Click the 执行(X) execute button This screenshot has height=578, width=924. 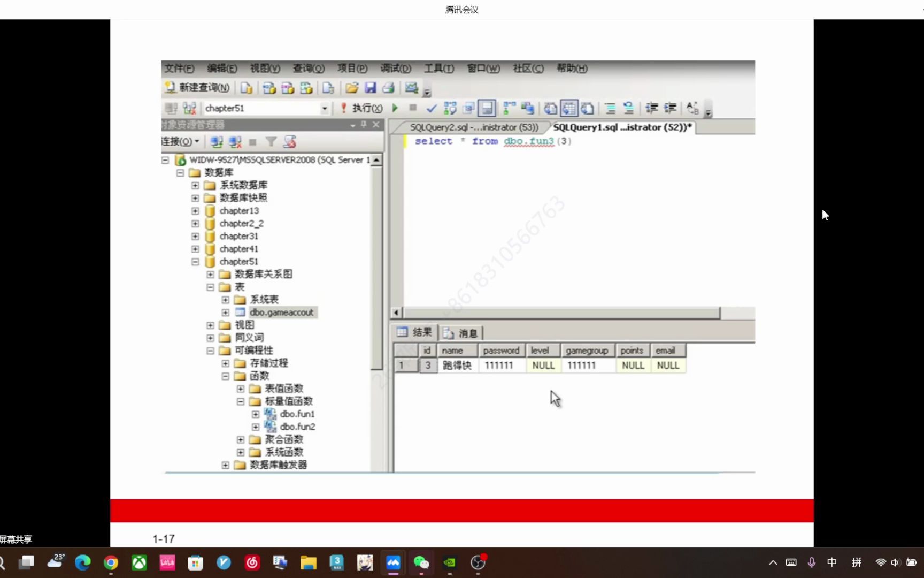click(x=361, y=108)
